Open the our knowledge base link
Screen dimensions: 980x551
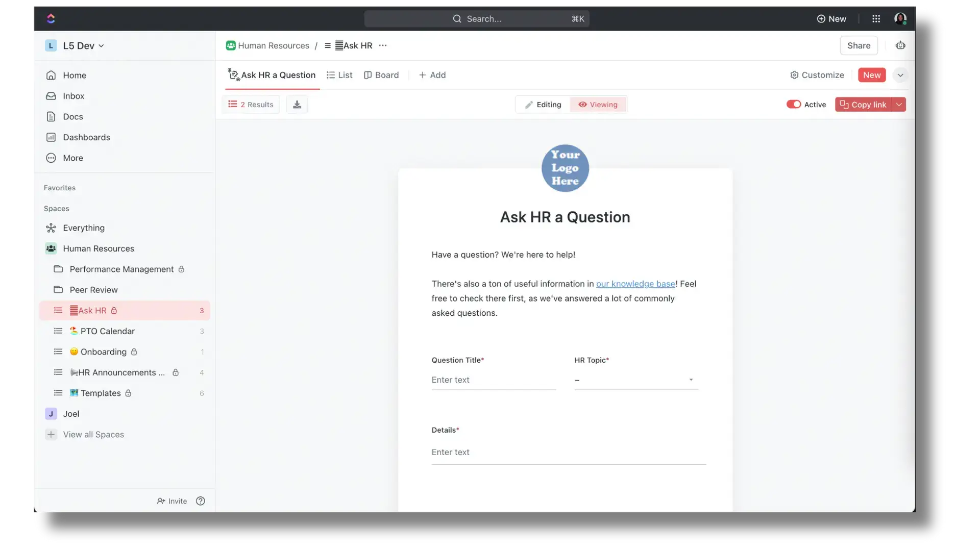point(635,284)
